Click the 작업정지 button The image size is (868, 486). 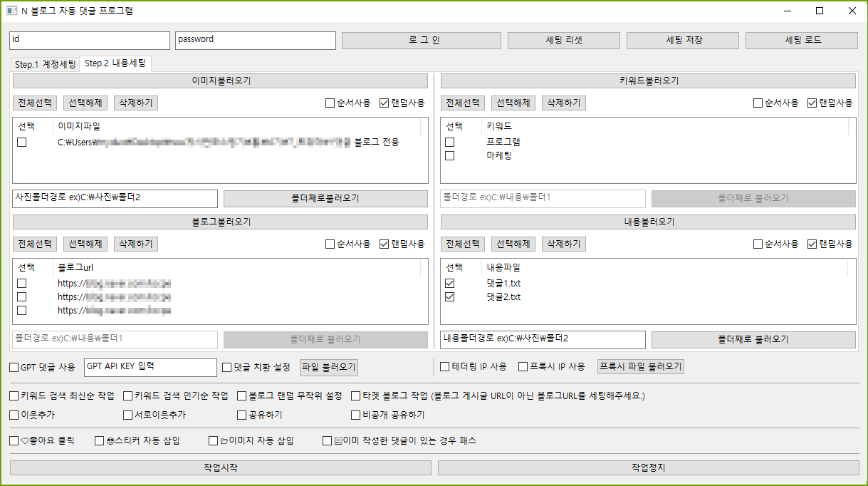click(x=649, y=467)
